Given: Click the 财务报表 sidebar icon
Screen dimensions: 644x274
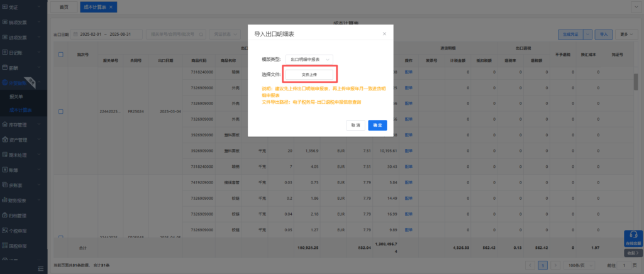Looking at the screenshot, I should 6,200.
